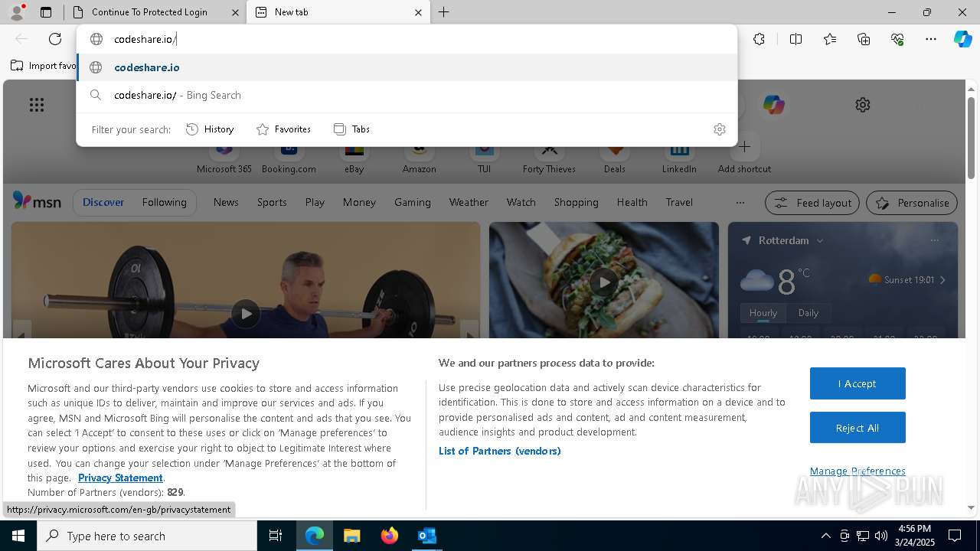Open the Privacy Statement link

click(120, 478)
